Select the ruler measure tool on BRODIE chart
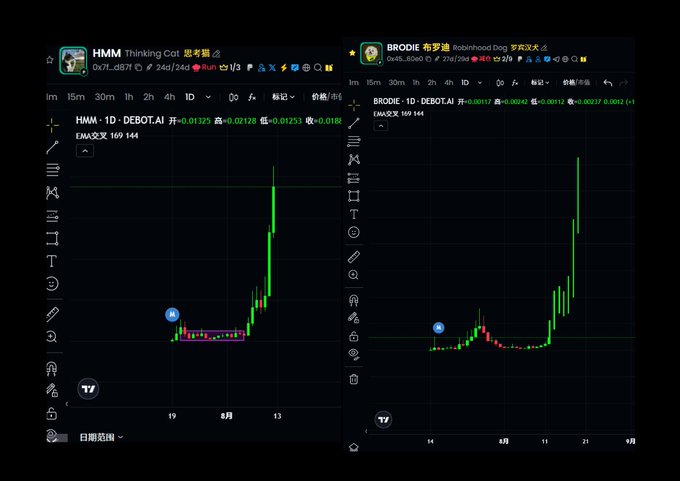 click(353, 257)
